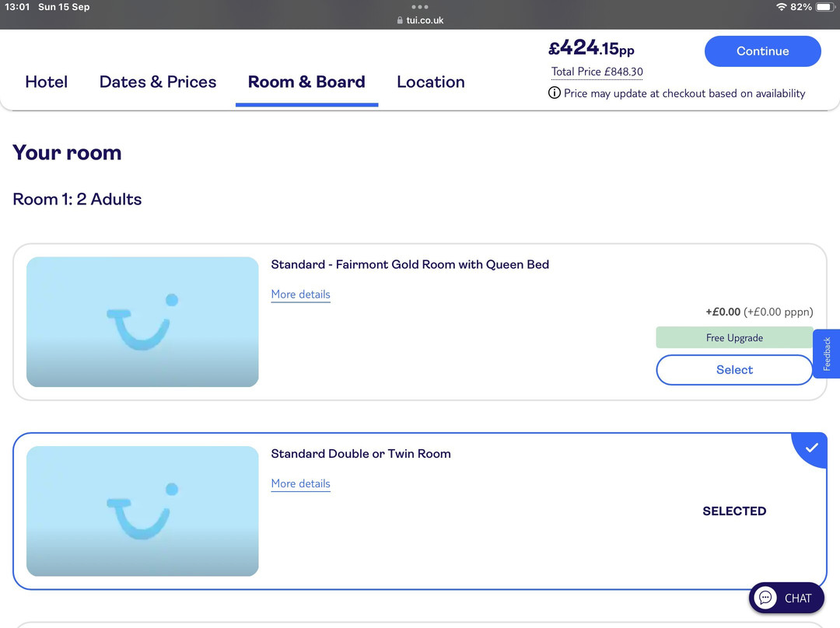
Task: Click the blue checkmark on selected room
Action: pyautogui.click(x=811, y=448)
